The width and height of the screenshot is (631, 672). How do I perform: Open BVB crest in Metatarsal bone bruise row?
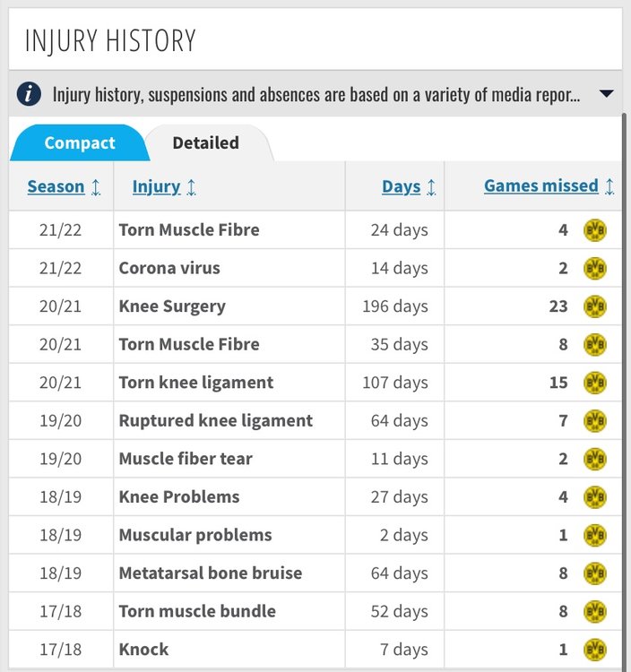595,573
